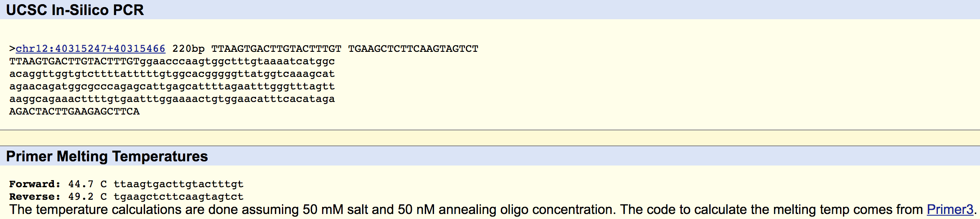Viewport: 980px width, 219px height.
Task: Click the sequence line starting with aaggcagaaac
Action: (x=172, y=99)
